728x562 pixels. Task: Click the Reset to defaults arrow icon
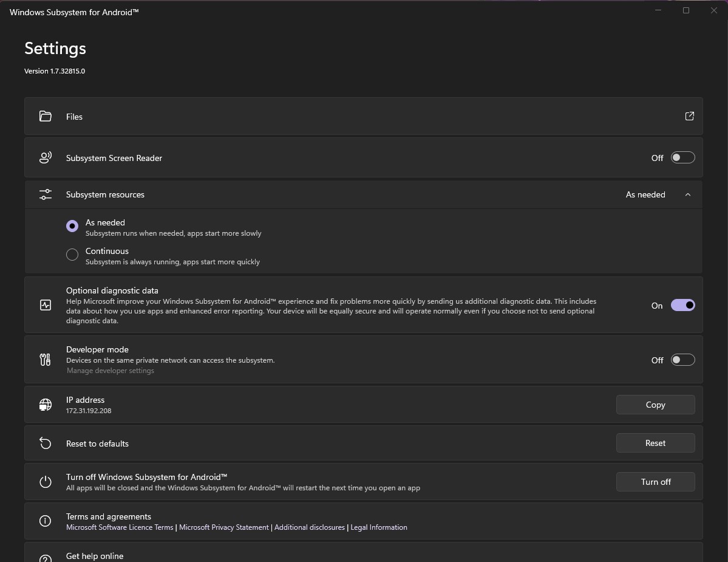point(46,443)
